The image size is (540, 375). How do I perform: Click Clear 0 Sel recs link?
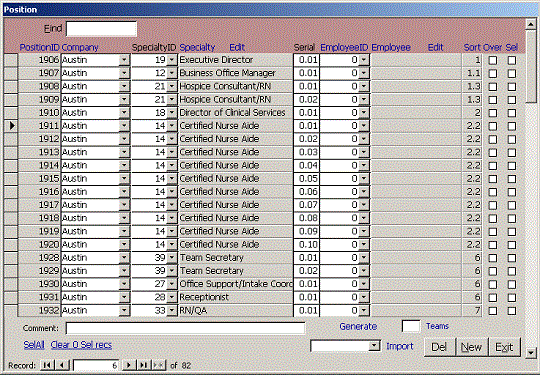pyautogui.click(x=81, y=345)
